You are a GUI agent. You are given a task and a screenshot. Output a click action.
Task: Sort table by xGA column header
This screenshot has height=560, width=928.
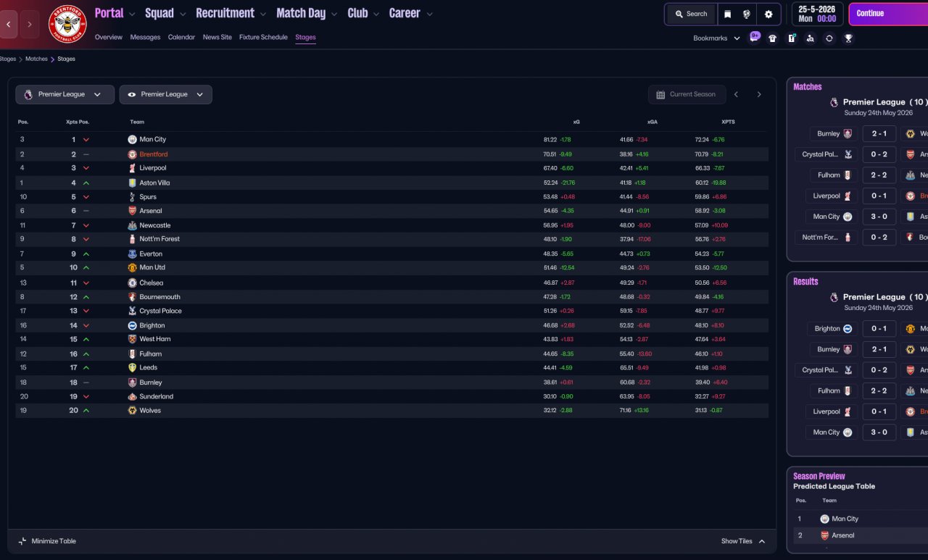(652, 122)
